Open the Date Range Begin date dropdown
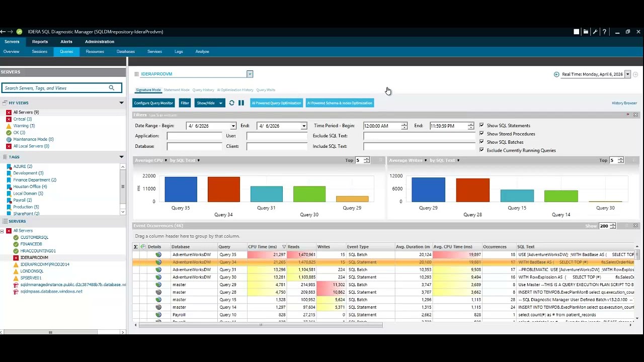 coord(233,126)
